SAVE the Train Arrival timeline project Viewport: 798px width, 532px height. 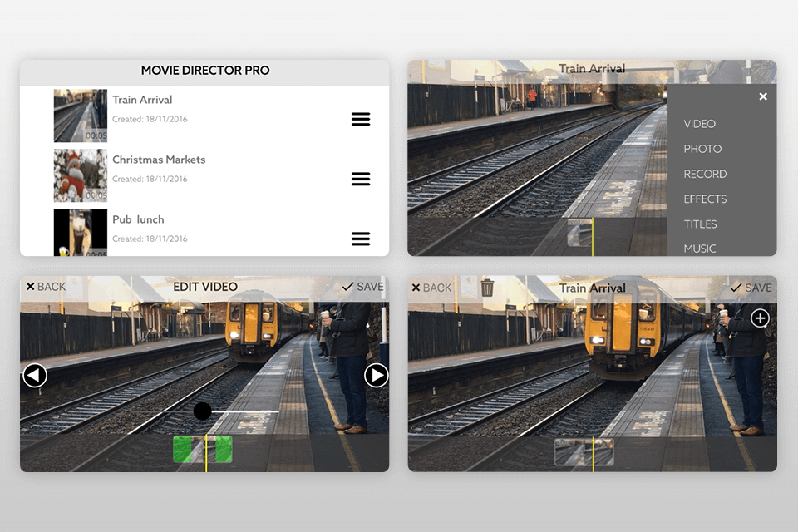click(x=751, y=288)
